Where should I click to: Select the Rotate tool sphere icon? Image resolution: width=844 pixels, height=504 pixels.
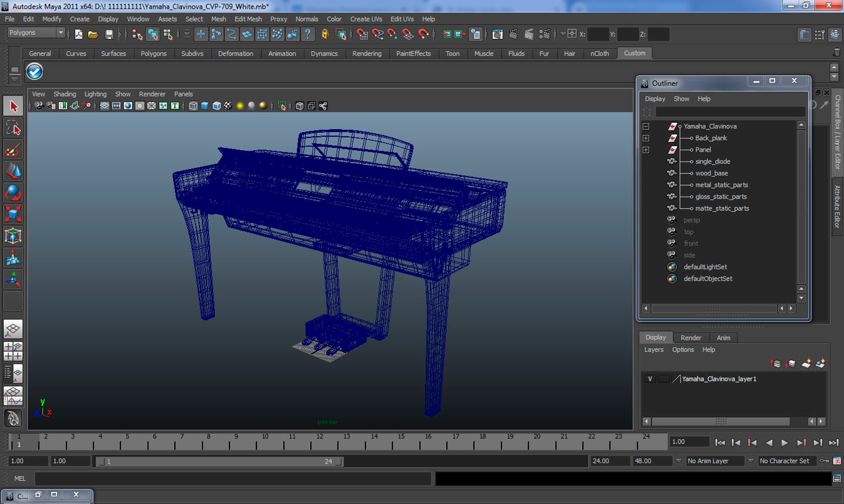pos(13,193)
